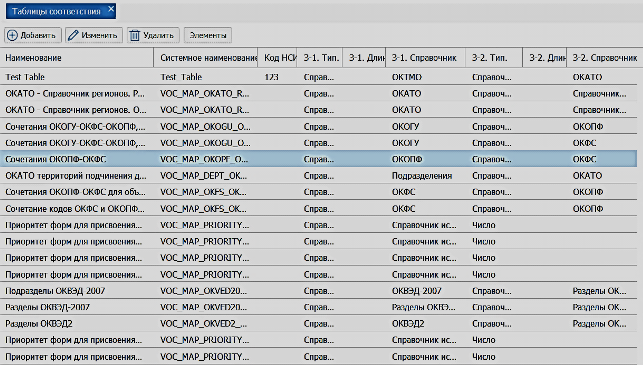Select the Разделы ОКВЭД2 row
Image resolution: width=643 pixels, height=365 pixels.
(319, 323)
